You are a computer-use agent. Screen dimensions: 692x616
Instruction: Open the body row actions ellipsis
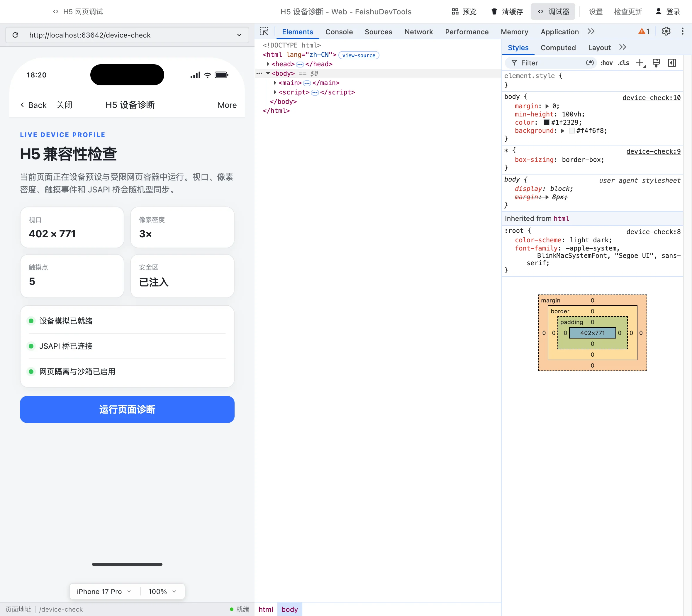(x=259, y=74)
